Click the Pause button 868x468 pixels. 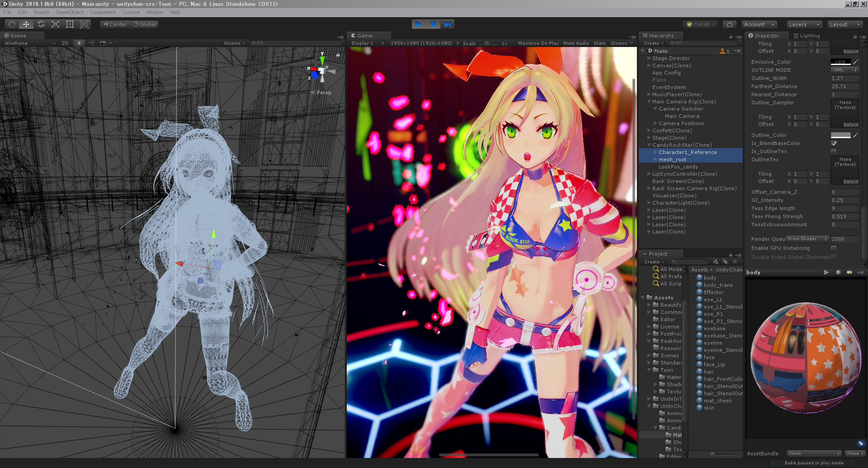[x=433, y=24]
